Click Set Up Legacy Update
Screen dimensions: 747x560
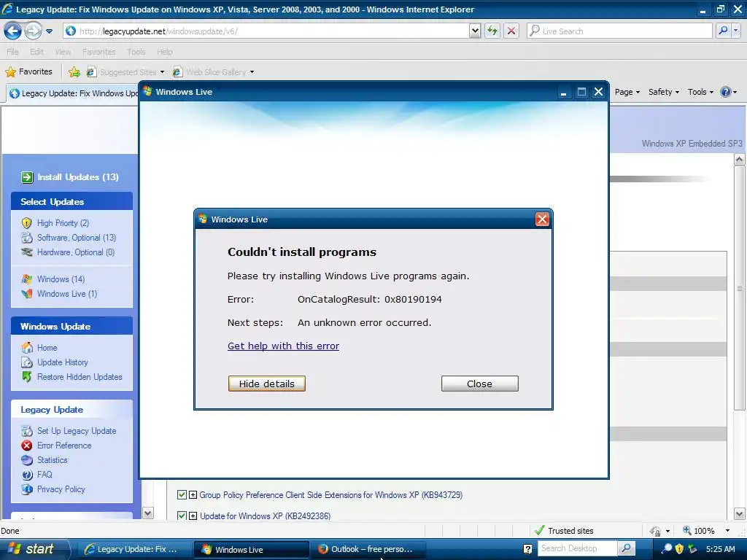tap(77, 431)
